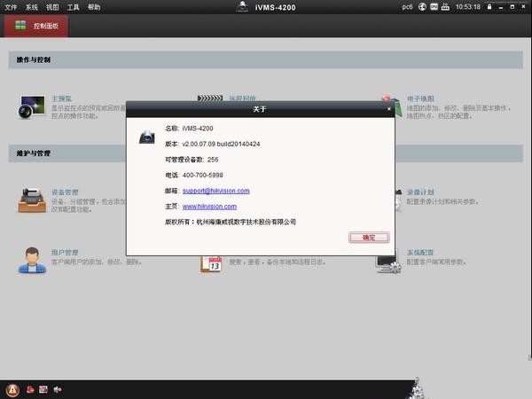Open the 远程回放 filmstrip icon

210,98
